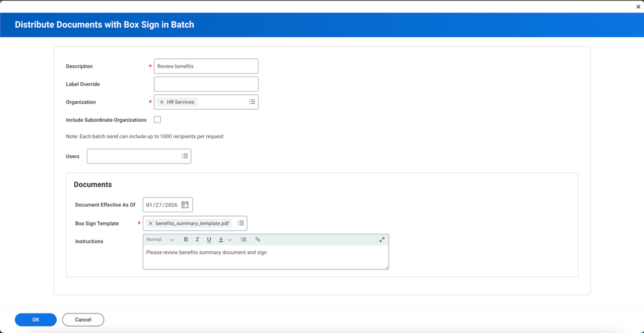The height and width of the screenshot is (333, 644).
Task: Click the Cancel button
Action: coord(83,320)
